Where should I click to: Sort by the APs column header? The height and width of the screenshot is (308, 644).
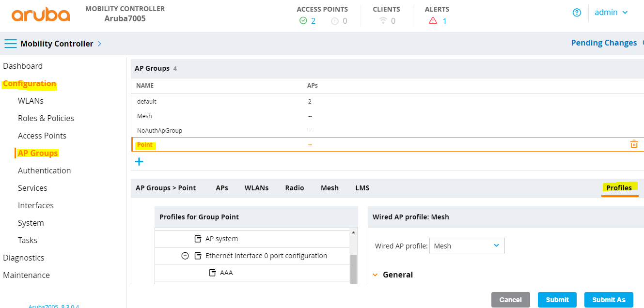313,85
